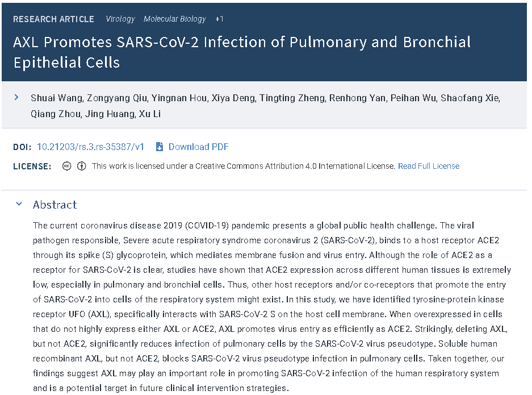532x395 pixels.
Task: Open DOI link 10.21203/rs.3.rs-35387/v1
Action: pos(91,147)
